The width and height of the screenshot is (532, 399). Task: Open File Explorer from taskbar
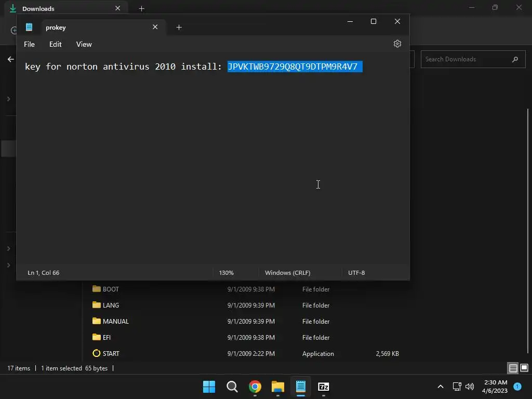coord(278,387)
